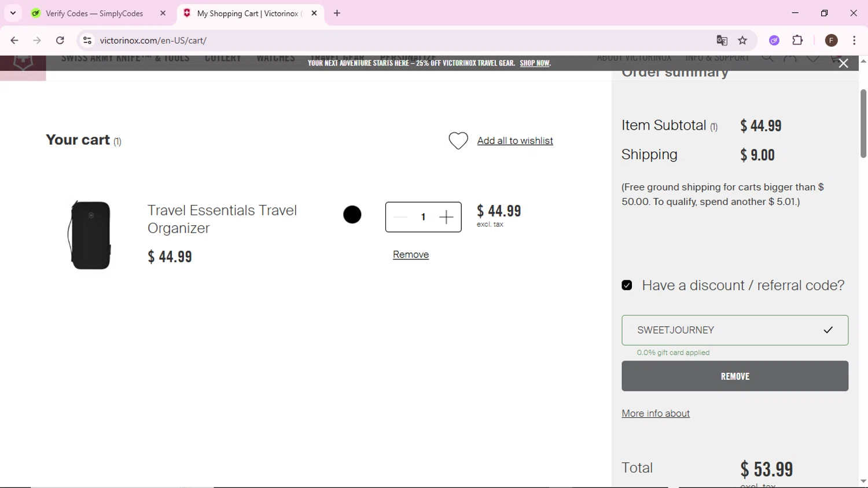Select the black color swatch
Viewport: 868px width, 488px height.
coord(352,215)
